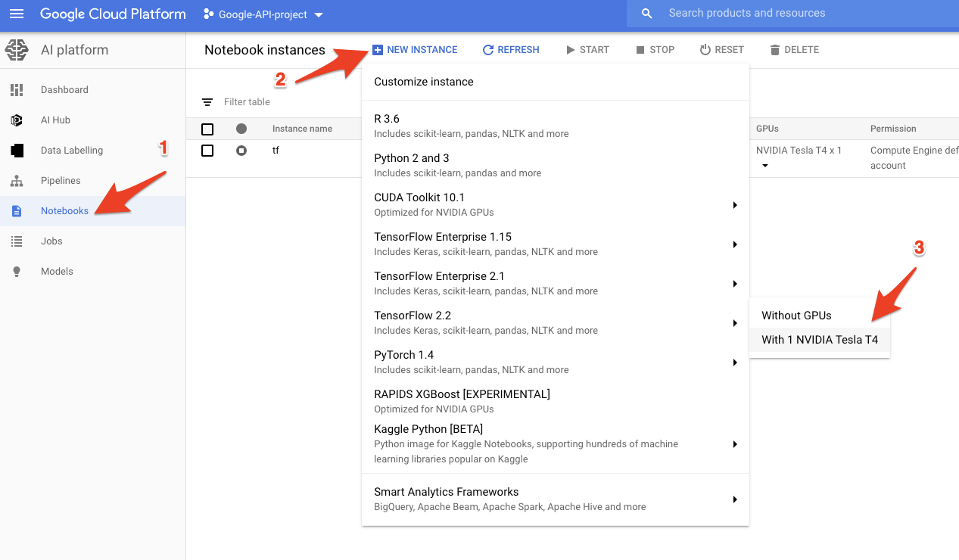Click the AI platform brain logo
The image size is (959, 560).
pos(17,50)
